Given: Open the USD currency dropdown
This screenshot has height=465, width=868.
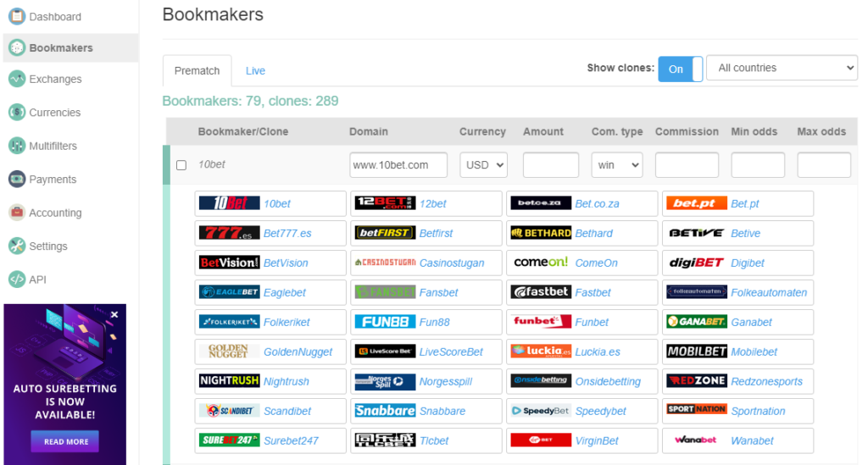Looking at the screenshot, I should tap(483, 165).
